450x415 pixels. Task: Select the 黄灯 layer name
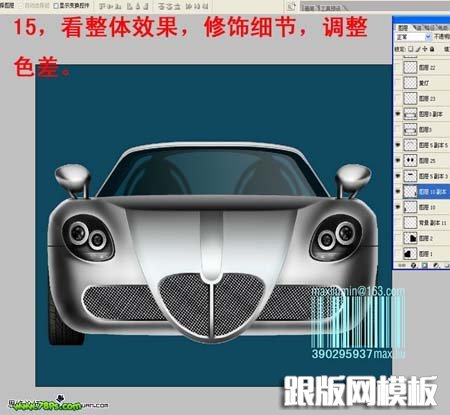pos(424,83)
